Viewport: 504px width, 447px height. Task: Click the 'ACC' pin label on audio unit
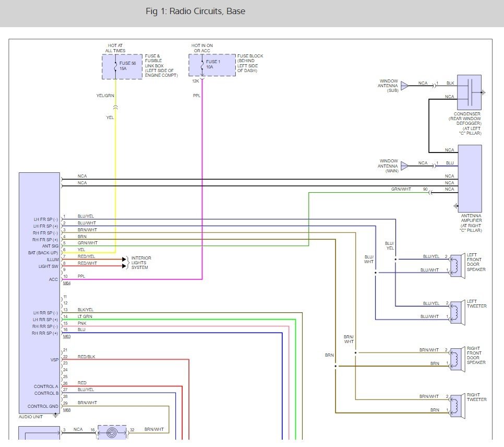point(53,279)
